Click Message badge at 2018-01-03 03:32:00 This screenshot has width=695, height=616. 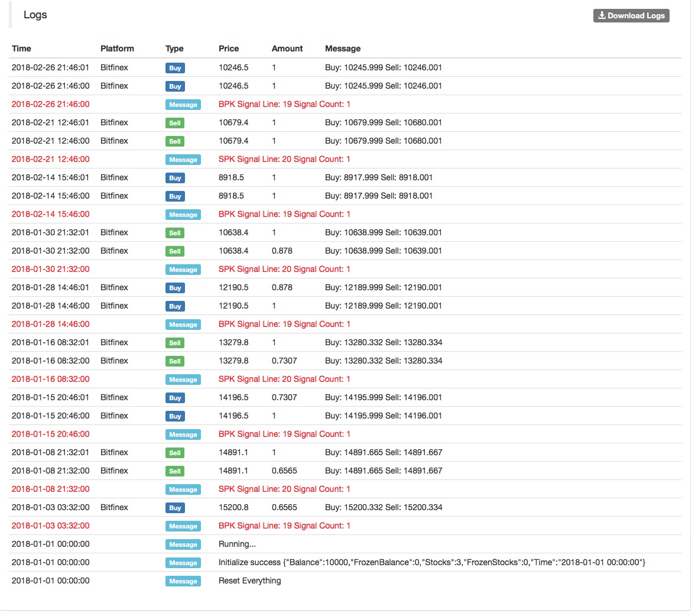click(183, 526)
